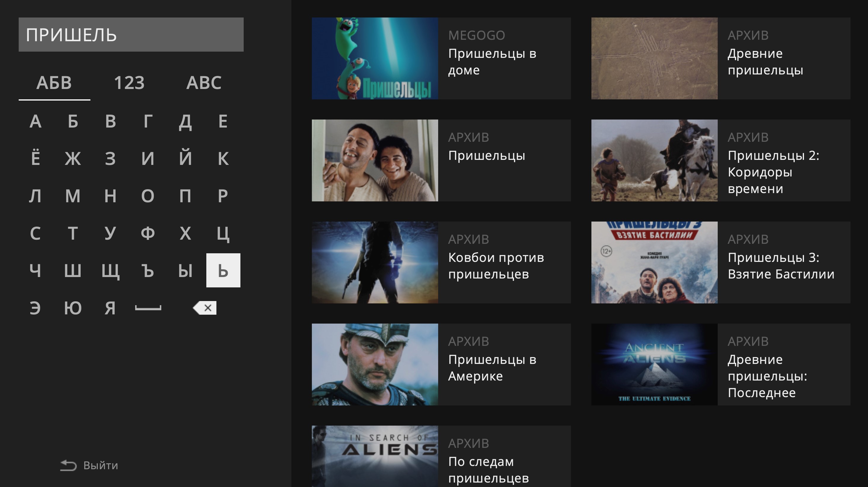Click the backspace delete key icon

click(x=205, y=308)
